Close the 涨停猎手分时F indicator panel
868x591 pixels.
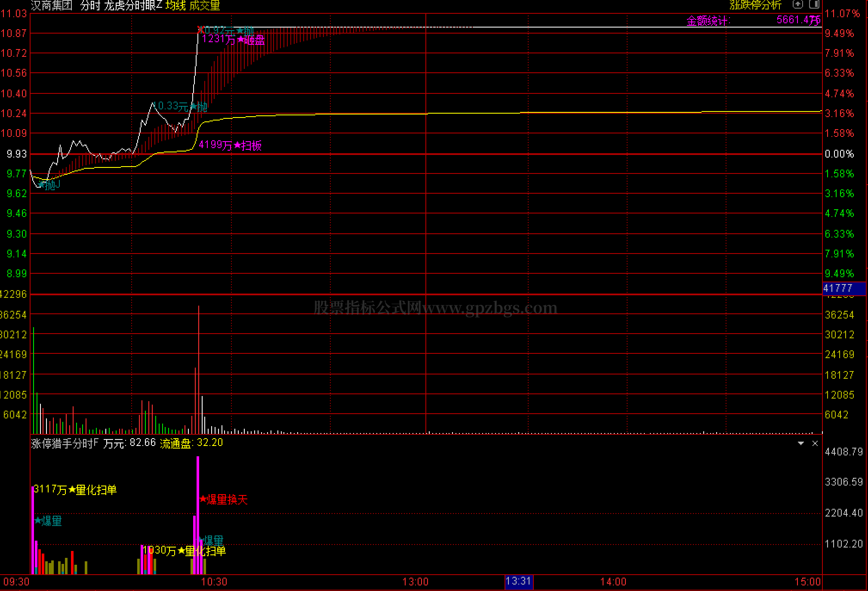pyautogui.click(x=815, y=443)
